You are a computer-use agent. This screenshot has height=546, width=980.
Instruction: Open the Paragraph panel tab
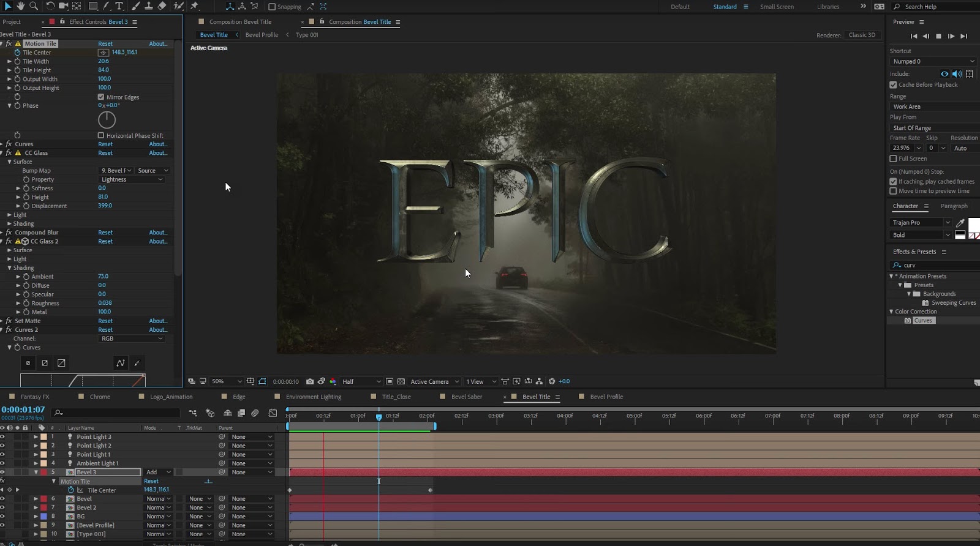954,206
